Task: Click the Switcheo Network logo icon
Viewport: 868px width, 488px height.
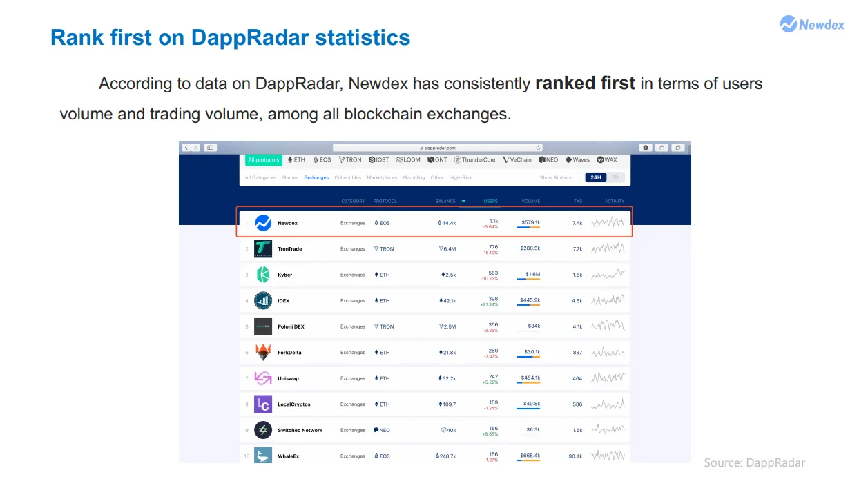Action: tap(263, 430)
